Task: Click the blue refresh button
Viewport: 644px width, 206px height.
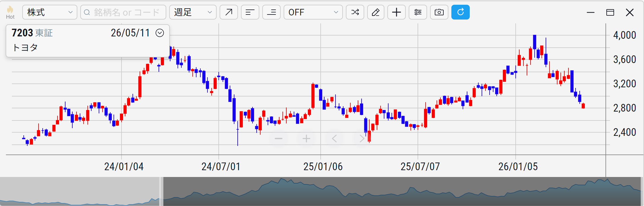Action: 461,12
